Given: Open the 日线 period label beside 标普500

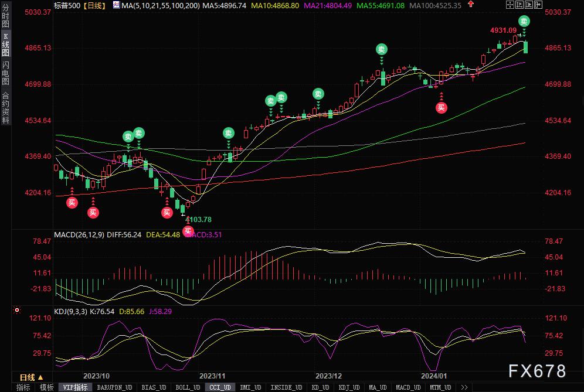Looking at the screenshot, I should pos(94,5).
